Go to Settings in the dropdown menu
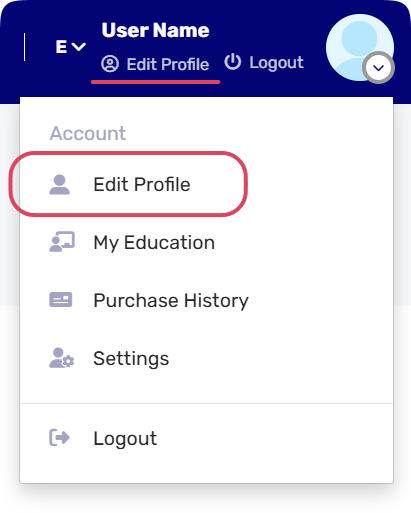The height and width of the screenshot is (513, 411). point(131,358)
